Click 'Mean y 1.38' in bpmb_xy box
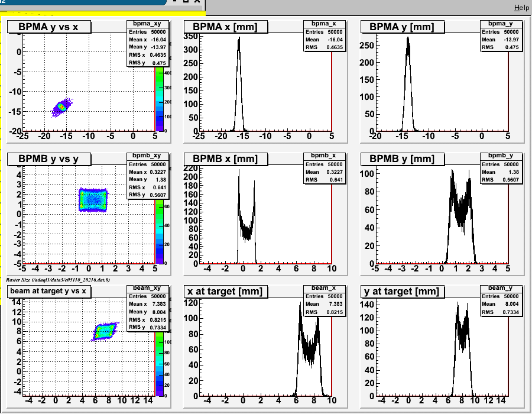The height and width of the screenshot is (414, 532). 148,180
